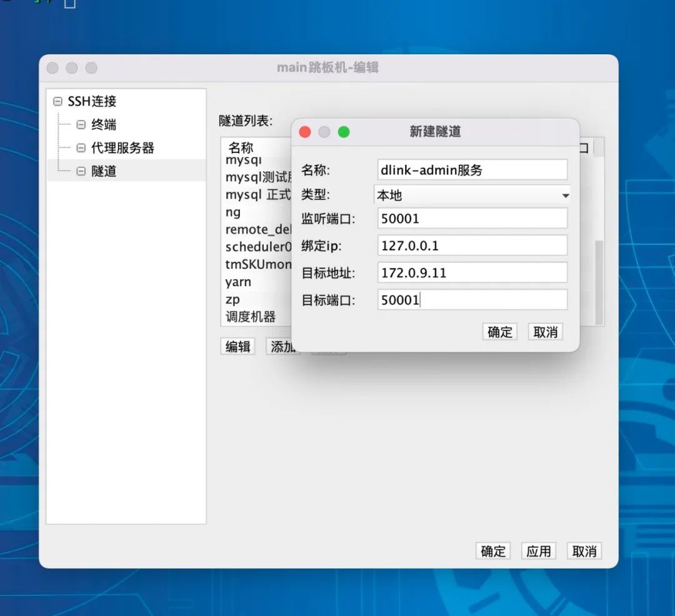675x616 pixels.
Task: Click the 编辑 button below tunnel list
Action: tap(237, 346)
